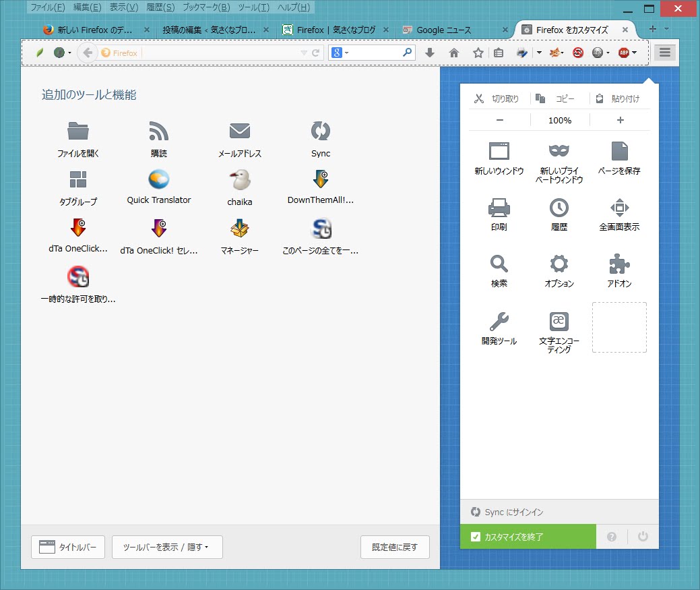Open the 履歴 clock icon
The image size is (700, 590).
(x=559, y=208)
